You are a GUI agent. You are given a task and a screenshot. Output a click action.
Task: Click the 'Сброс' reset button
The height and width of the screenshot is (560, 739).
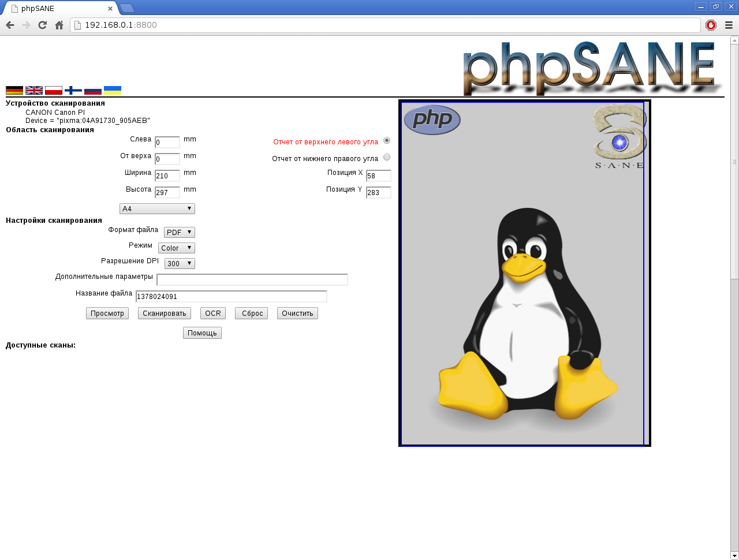252,313
